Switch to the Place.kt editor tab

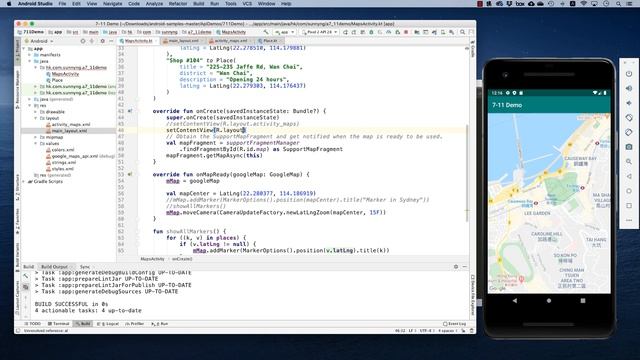pos(269,41)
